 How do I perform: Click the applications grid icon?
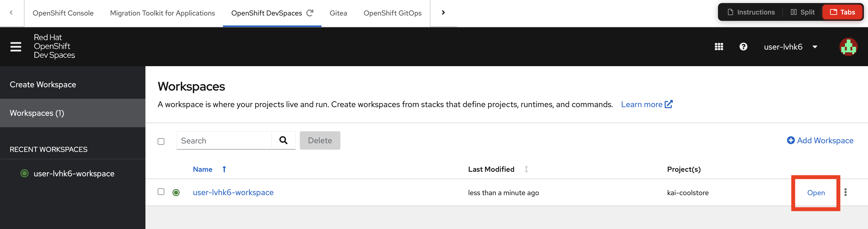718,47
